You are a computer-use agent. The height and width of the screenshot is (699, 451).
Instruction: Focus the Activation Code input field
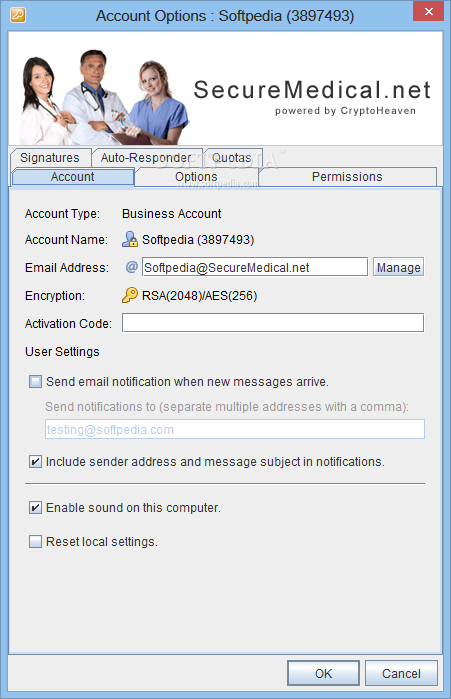[273, 323]
